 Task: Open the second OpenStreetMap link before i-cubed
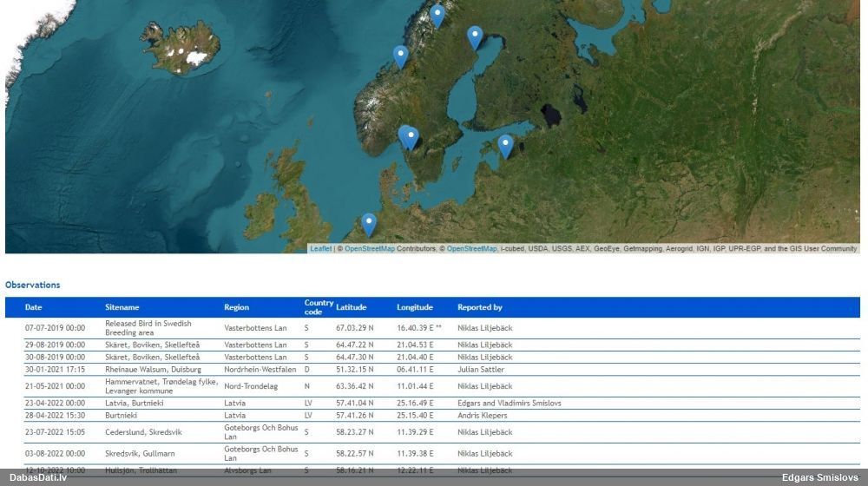pos(471,249)
